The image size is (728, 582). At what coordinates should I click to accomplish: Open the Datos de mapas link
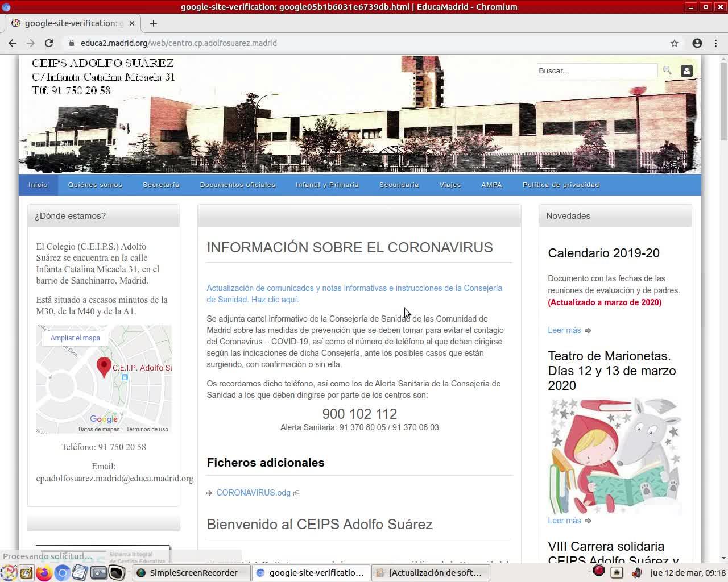[x=99, y=430]
